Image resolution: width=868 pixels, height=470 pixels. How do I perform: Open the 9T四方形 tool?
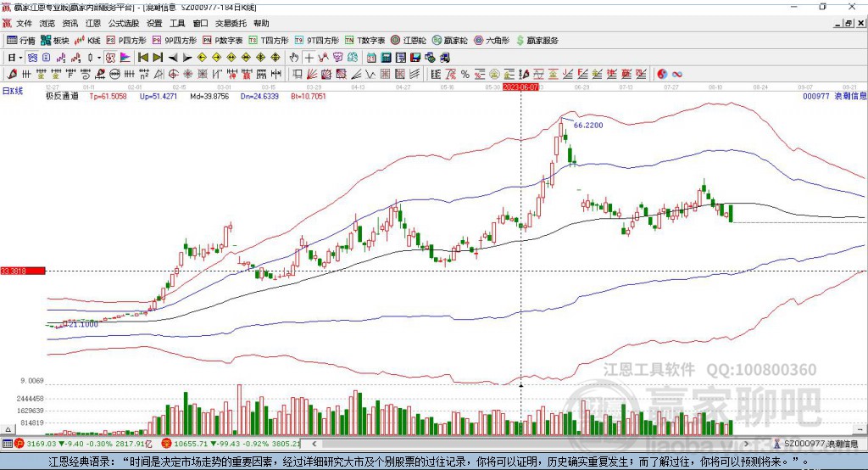317,41
